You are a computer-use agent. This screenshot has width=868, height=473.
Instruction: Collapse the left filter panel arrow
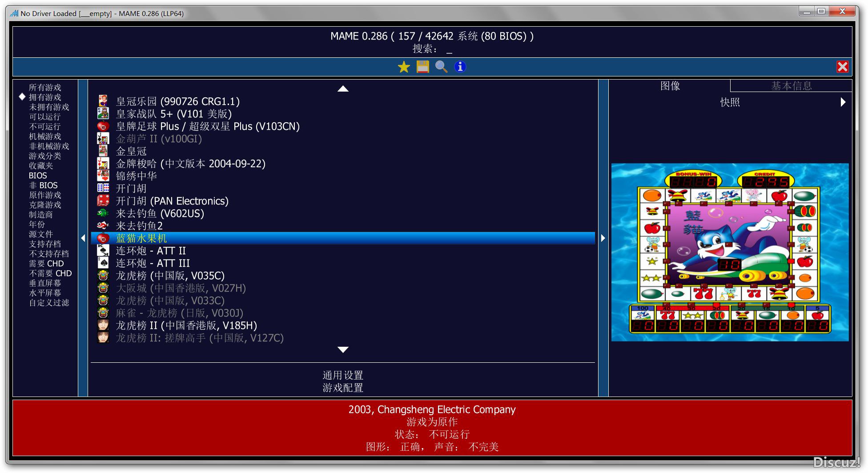tap(83, 238)
